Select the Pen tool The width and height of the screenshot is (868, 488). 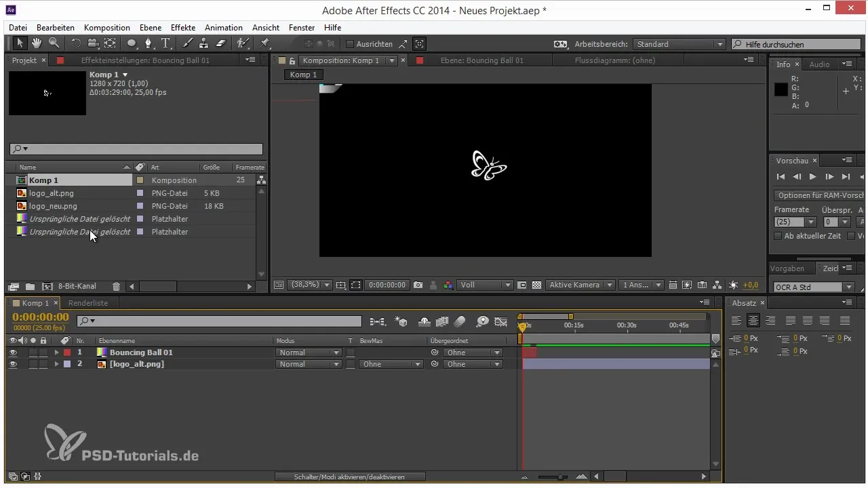149,43
